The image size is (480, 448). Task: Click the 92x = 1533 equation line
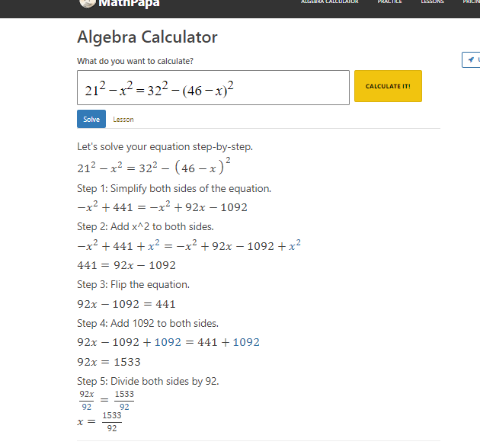coord(109,362)
